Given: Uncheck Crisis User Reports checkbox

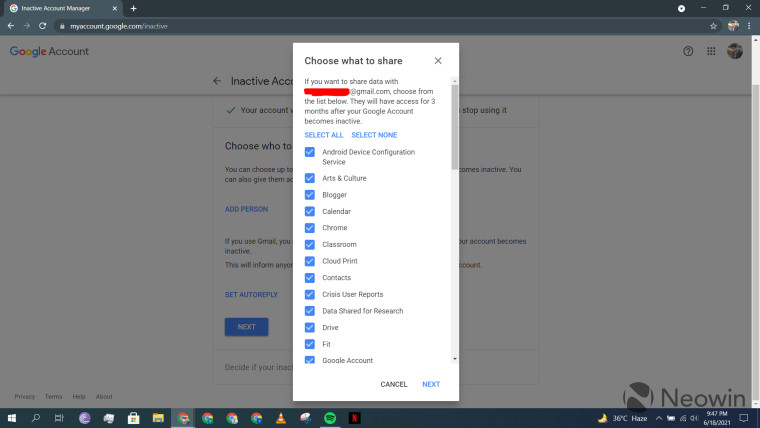Looking at the screenshot, I should pos(310,294).
